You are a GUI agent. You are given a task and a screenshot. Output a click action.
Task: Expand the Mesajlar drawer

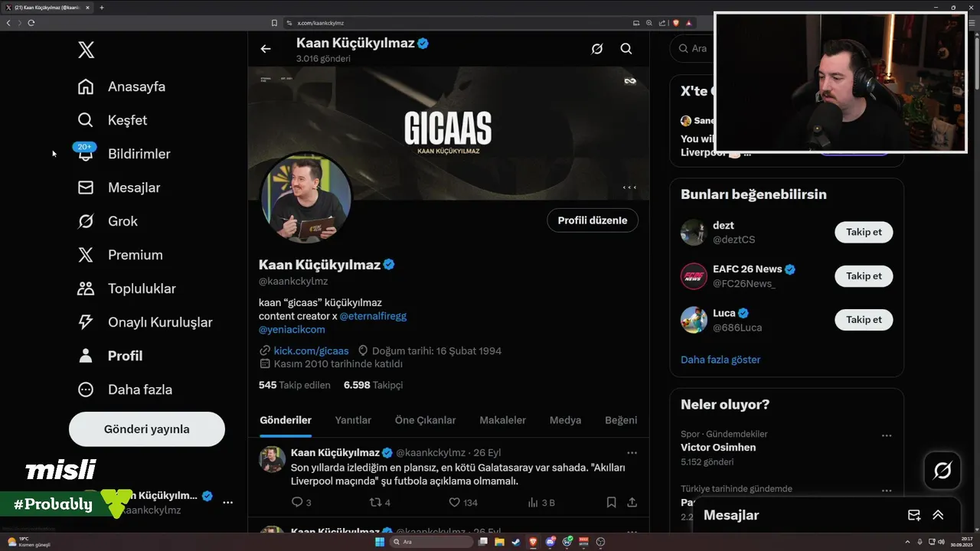(938, 515)
